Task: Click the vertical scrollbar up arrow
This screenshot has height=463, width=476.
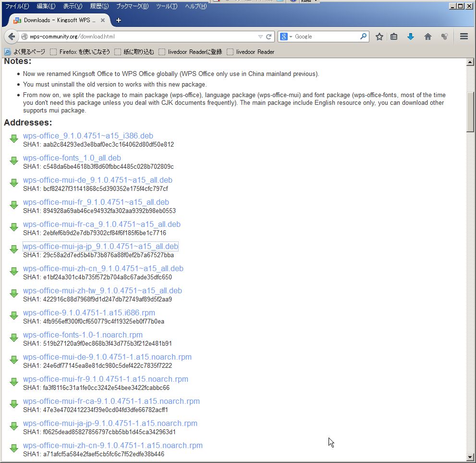Action: [x=470, y=62]
